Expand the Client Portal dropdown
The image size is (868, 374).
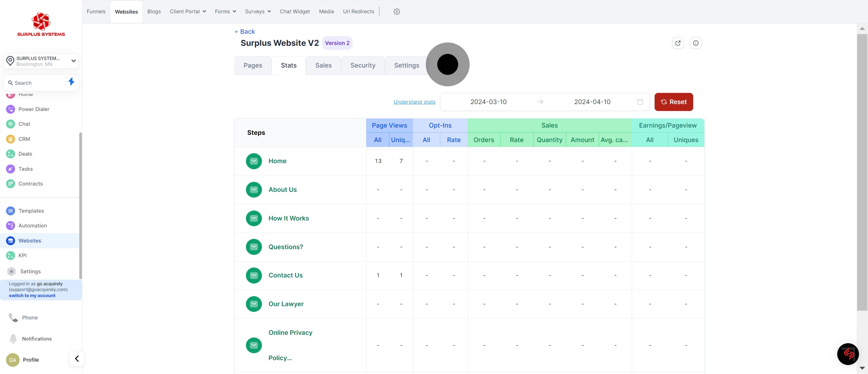coord(188,11)
